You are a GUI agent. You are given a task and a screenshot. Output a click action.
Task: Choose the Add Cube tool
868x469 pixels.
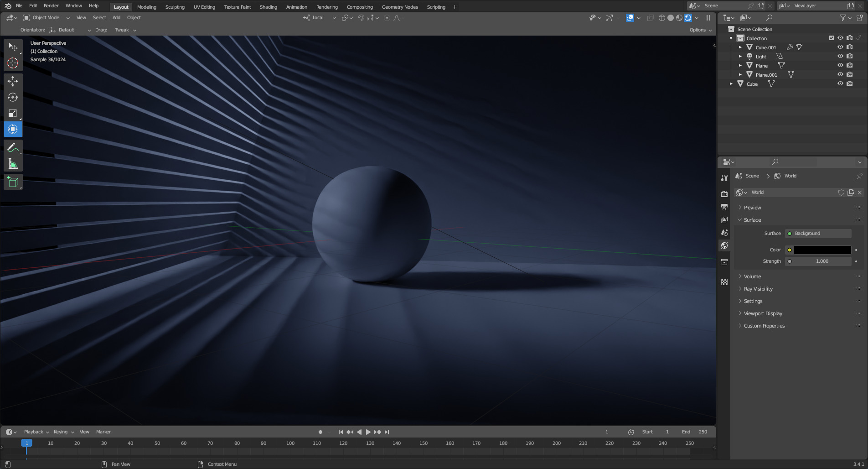[x=13, y=182]
